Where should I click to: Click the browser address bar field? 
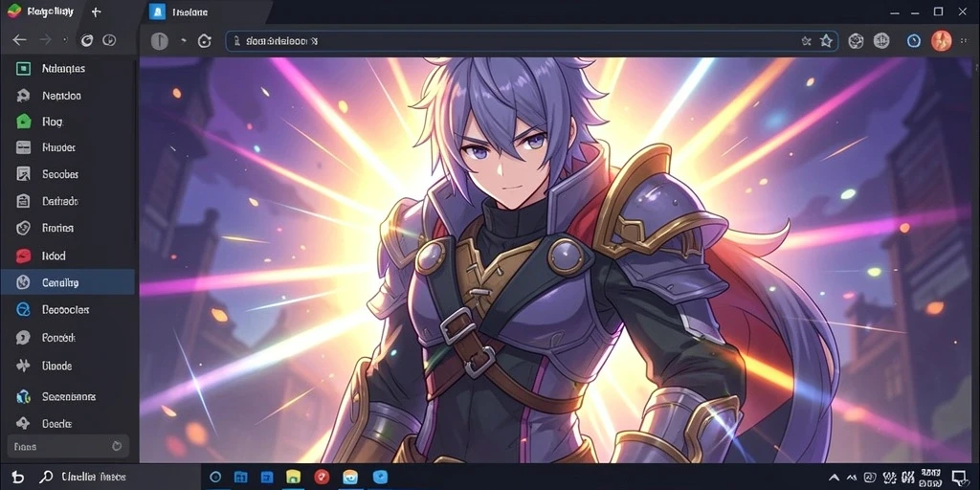(x=531, y=41)
